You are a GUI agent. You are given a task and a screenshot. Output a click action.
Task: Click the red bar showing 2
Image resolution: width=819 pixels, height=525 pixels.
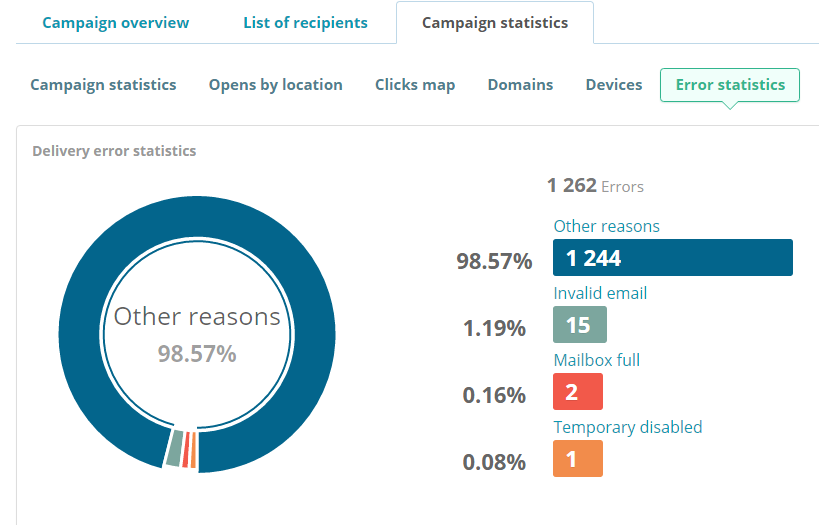(x=578, y=391)
